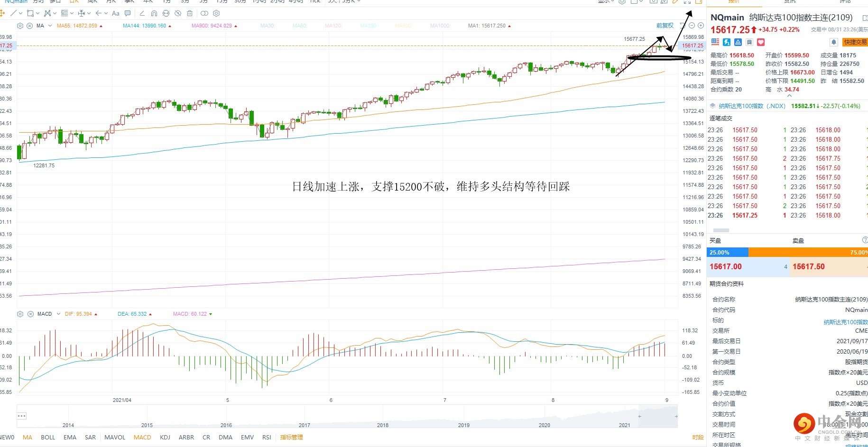Remove the MA indicator with X icon
Image resolution: width=868 pixels, height=447 pixels.
pos(29,26)
